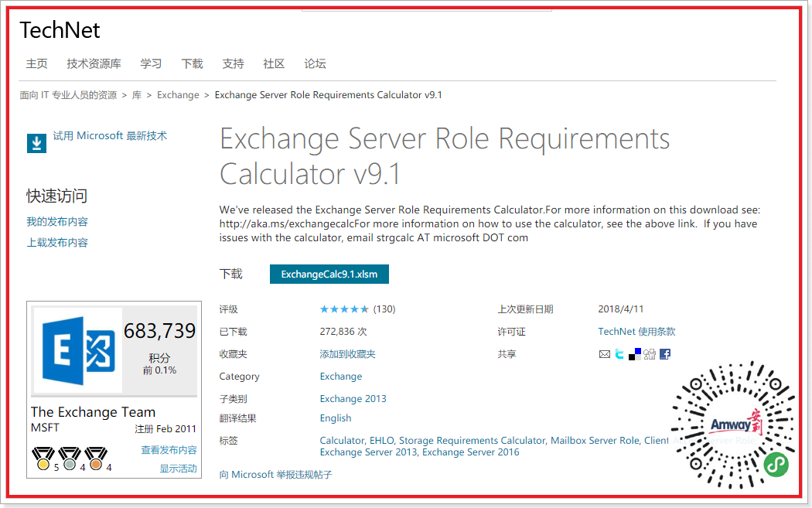Viewport: 812px width, 508px height.
Task: Click the (130) ratings count
Action: (384, 309)
